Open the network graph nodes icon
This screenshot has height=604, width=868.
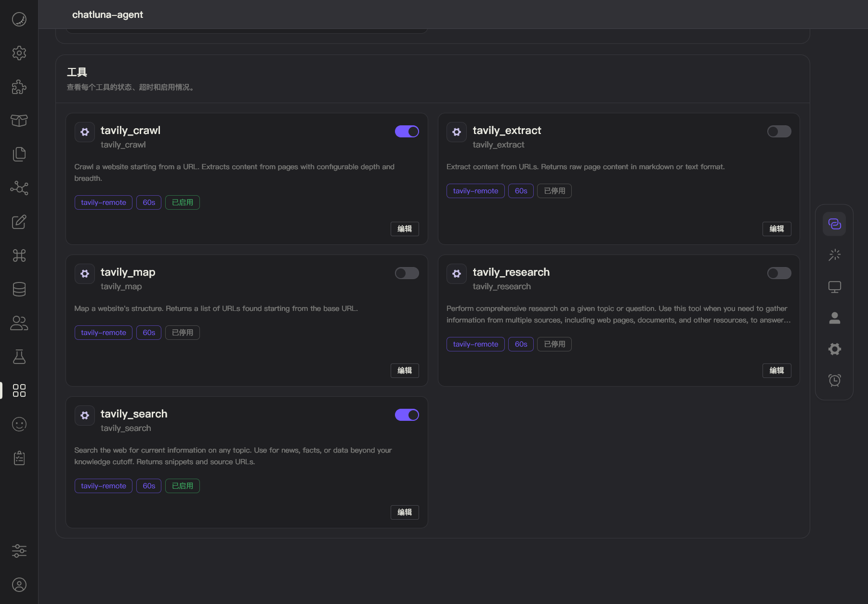coord(19,188)
